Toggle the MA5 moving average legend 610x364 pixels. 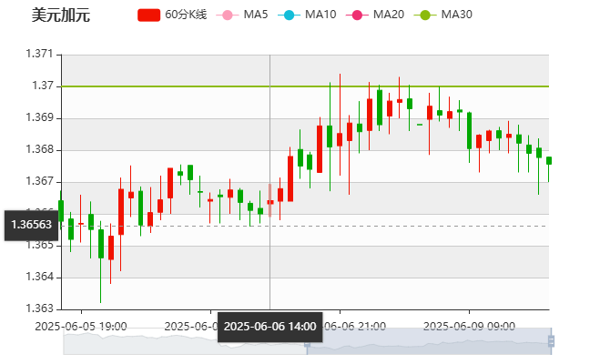pyautogui.click(x=242, y=15)
